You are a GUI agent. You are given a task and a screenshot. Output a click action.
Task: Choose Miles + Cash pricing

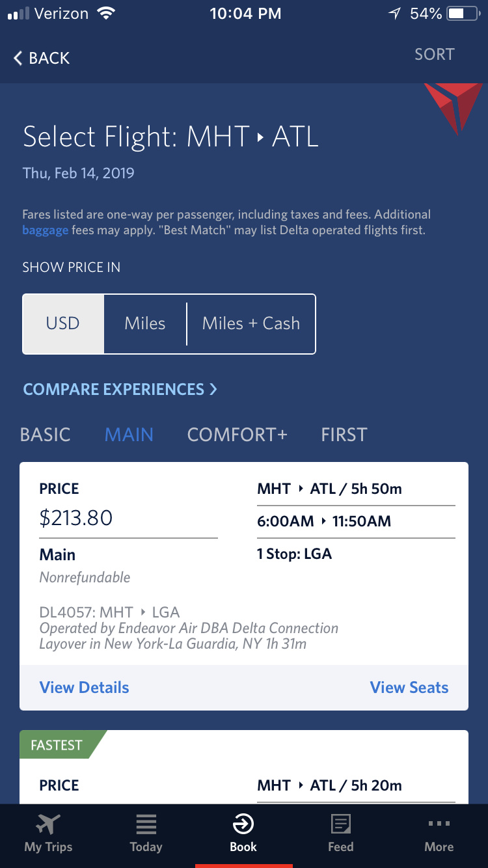coord(251,323)
